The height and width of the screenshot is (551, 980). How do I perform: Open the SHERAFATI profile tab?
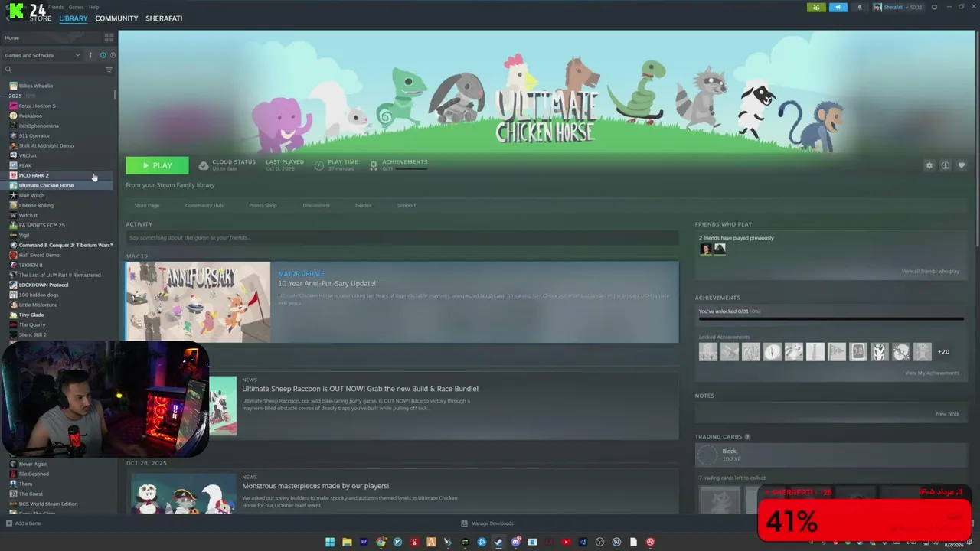[x=164, y=18]
